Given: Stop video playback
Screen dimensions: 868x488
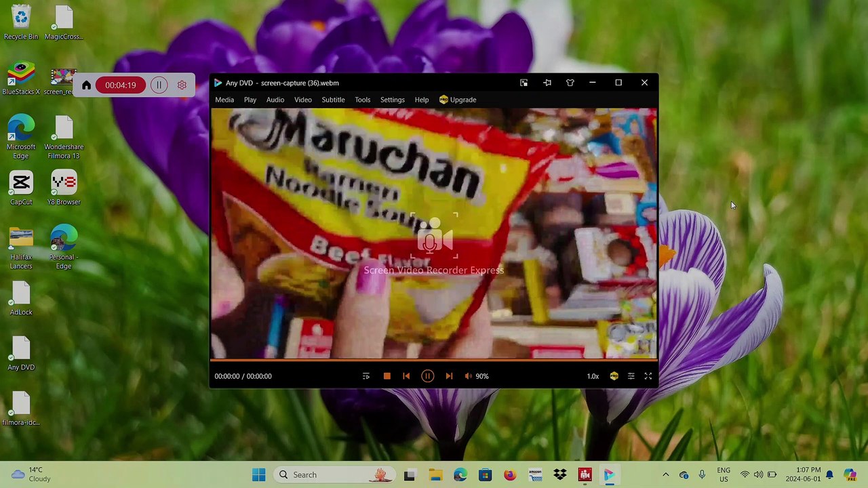Looking at the screenshot, I should point(387,376).
